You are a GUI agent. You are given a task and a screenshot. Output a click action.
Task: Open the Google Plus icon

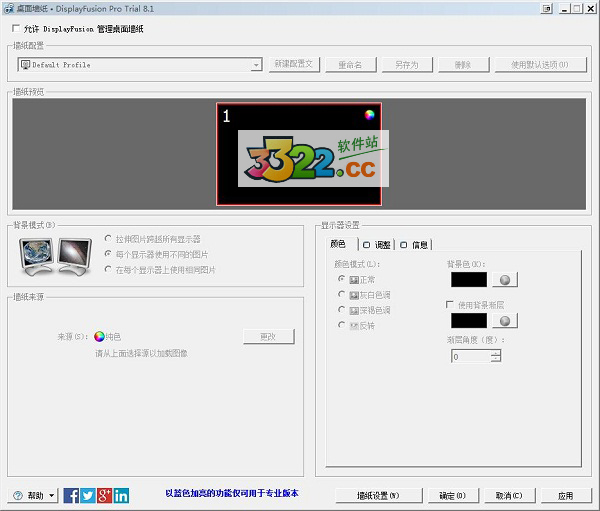(x=104, y=496)
